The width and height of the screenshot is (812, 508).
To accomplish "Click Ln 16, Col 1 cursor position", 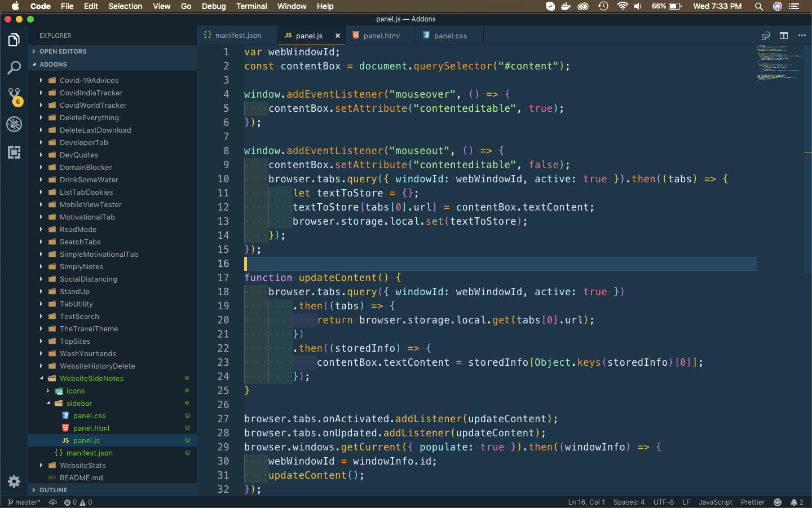I will [586, 502].
